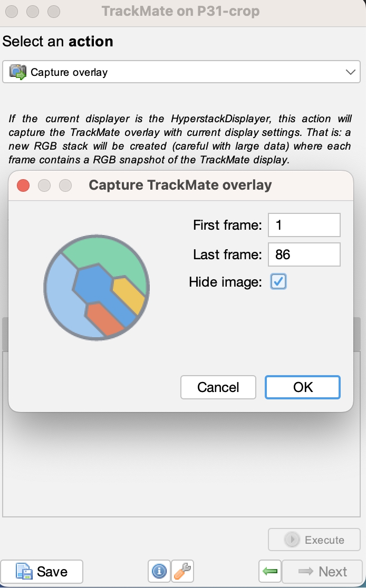
Task: Click the Save disk icon
Action: click(23, 571)
